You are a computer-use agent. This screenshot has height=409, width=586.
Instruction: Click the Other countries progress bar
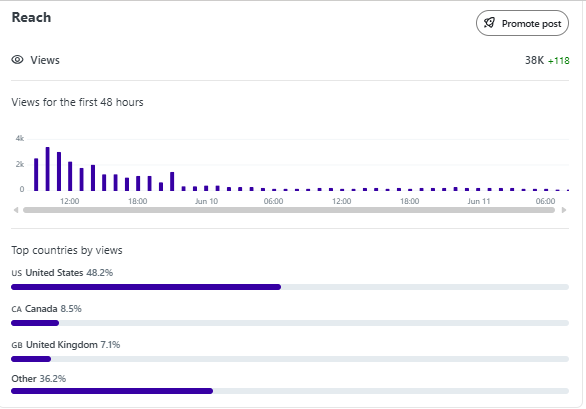tap(290, 391)
